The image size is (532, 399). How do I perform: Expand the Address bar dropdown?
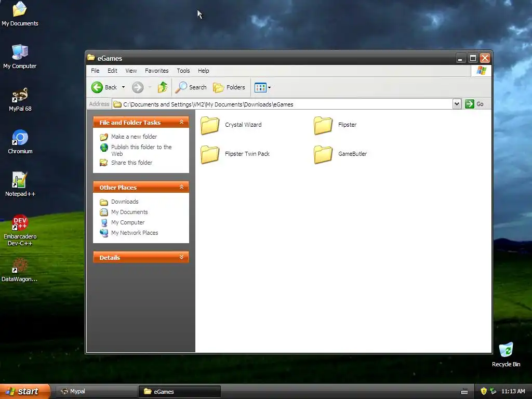[457, 104]
